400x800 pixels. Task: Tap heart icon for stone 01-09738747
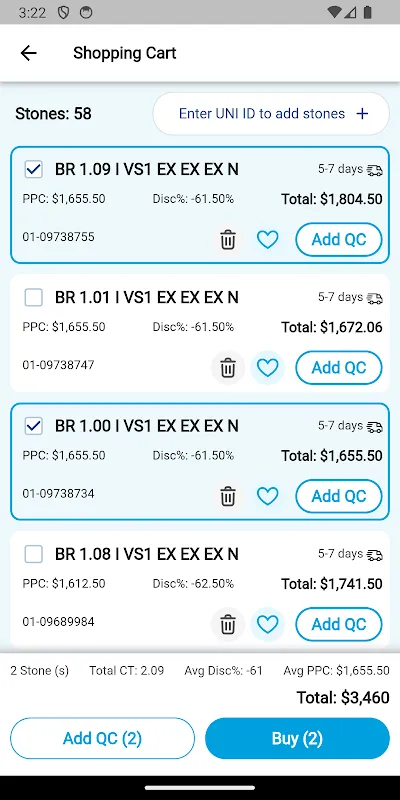point(267,367)
